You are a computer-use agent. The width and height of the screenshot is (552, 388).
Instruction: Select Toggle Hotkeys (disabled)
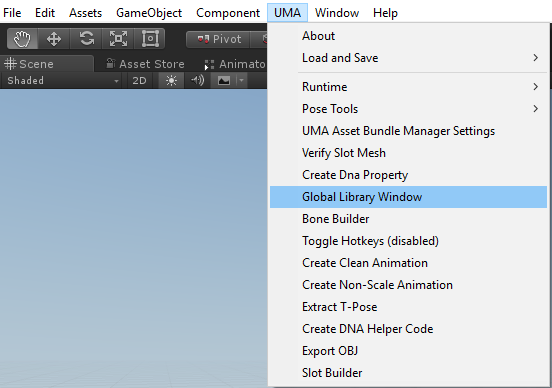point(408,241)
